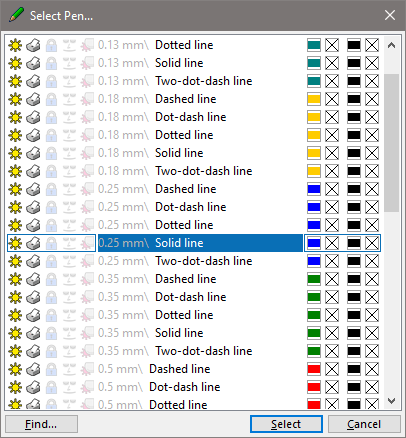406x438 pixels.
Task: Click faded tracking icon on 0.35 mm Dashed line row
Action: (x=69, y=279)
